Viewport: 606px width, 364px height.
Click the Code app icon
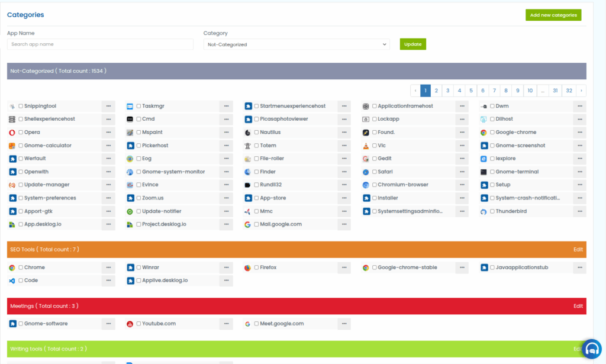(12, 281)
